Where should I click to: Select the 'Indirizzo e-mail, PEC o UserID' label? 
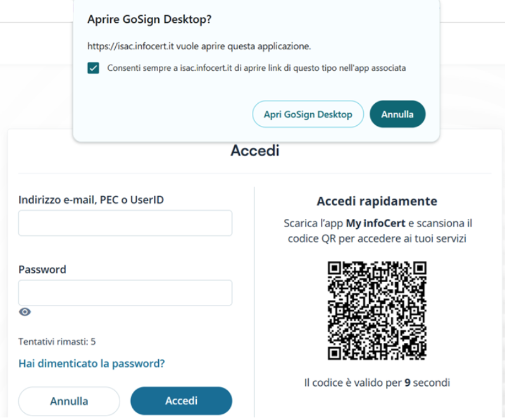(x=91, y=200)
